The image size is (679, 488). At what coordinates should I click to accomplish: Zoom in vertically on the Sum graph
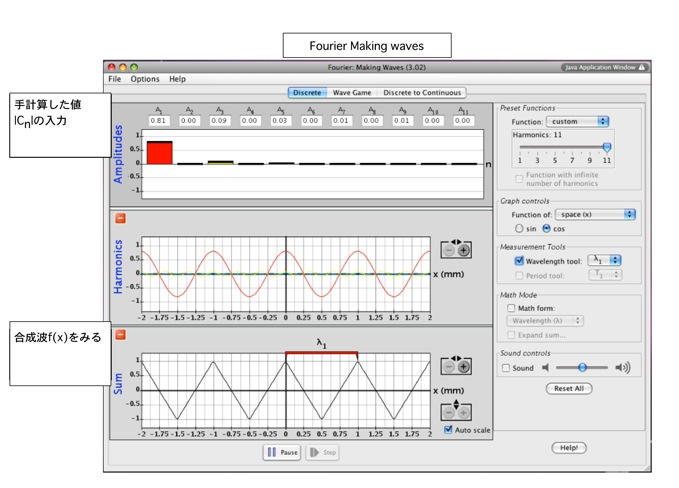463,413
